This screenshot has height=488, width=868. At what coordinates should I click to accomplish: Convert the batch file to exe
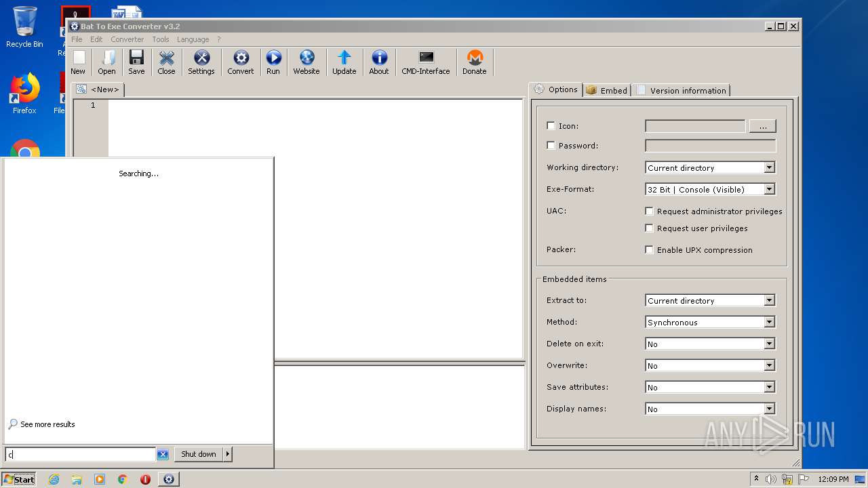[x=241, y=62]
